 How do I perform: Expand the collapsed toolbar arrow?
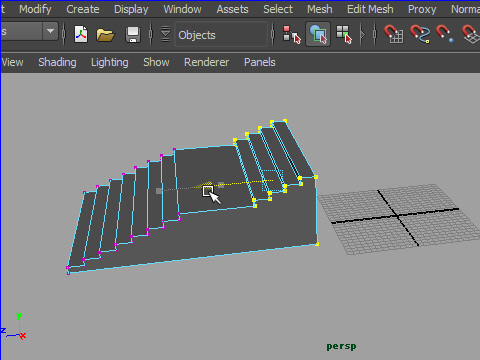click(363, 34)
